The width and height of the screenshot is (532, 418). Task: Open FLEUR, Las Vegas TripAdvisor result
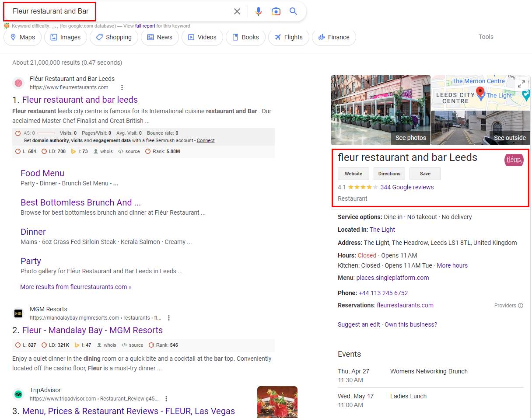129,411
